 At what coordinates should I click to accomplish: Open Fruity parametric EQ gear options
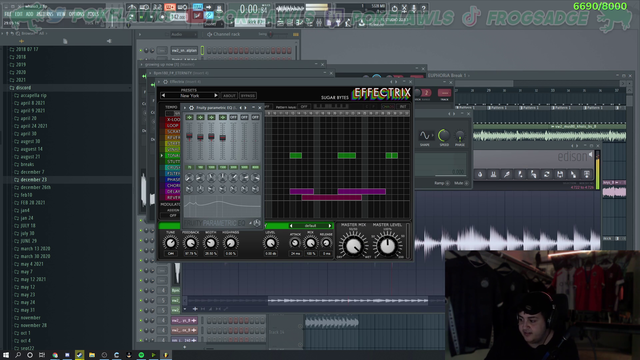[x=191, y=108]
